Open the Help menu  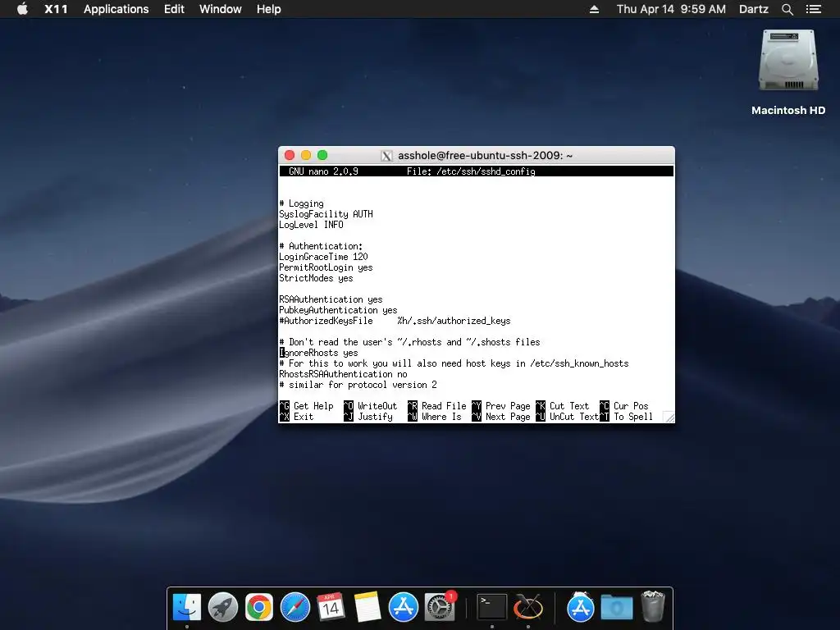pos(268,9)
